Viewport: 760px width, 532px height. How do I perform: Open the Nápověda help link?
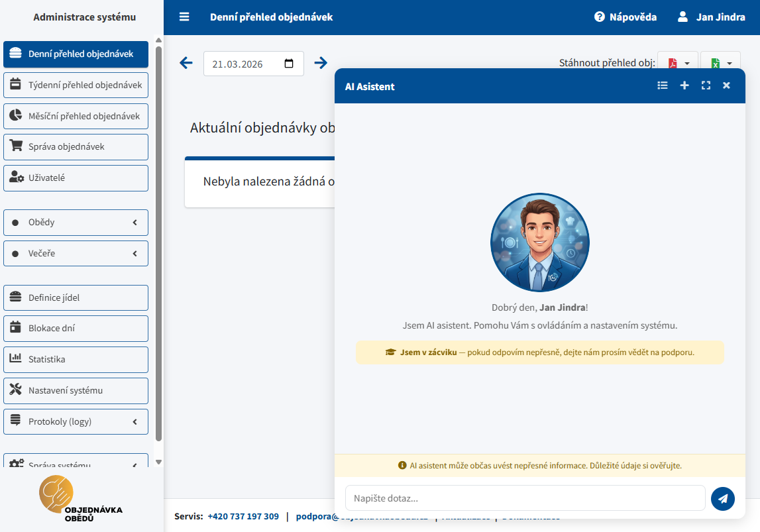[x=625, y=17]
